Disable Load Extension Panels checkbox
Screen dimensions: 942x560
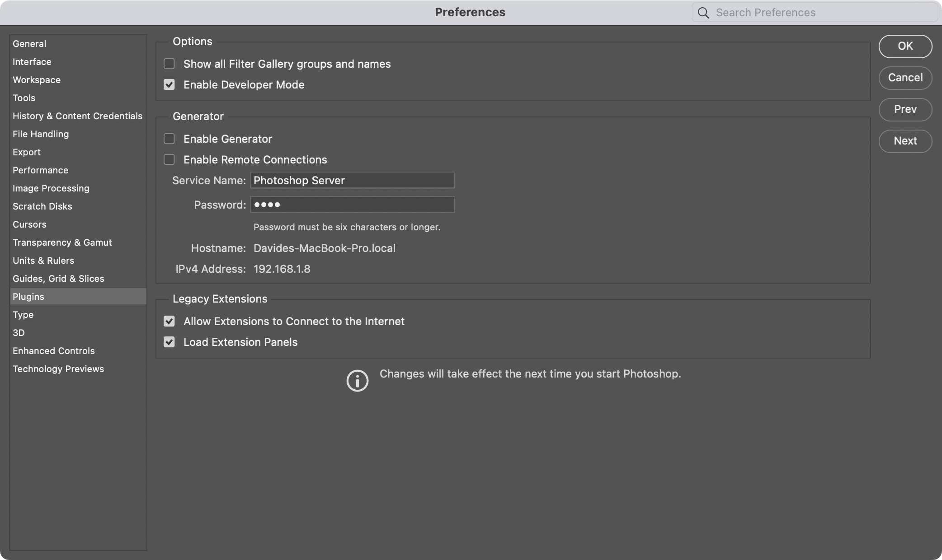point(169,342)
